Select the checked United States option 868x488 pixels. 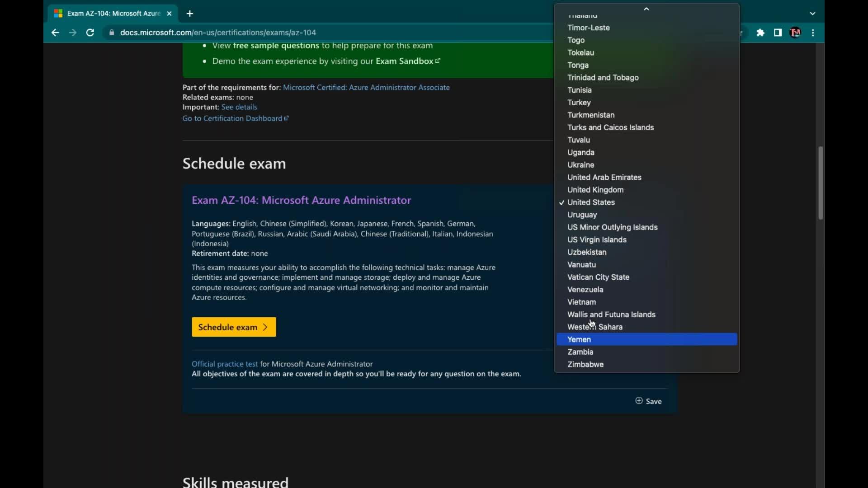coord(646,202)
